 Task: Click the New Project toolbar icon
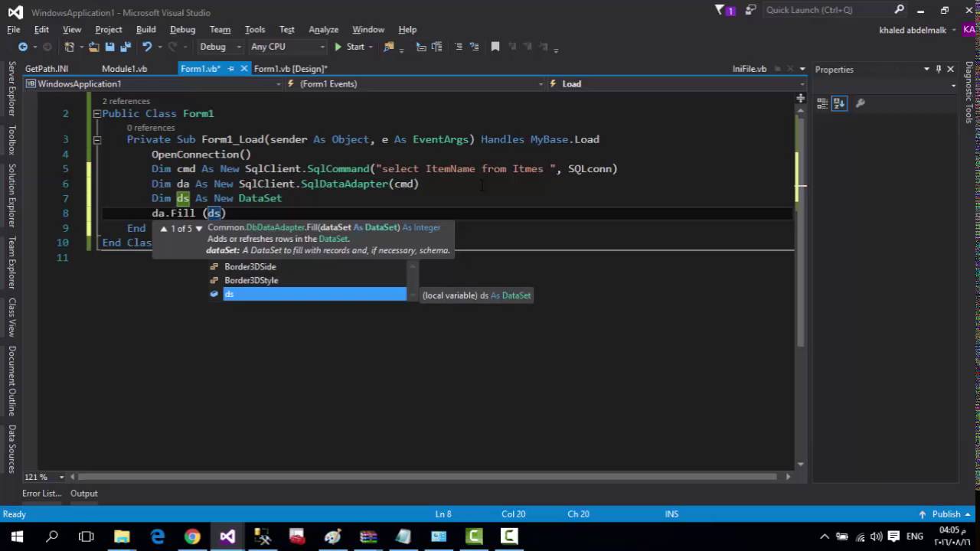70,47
